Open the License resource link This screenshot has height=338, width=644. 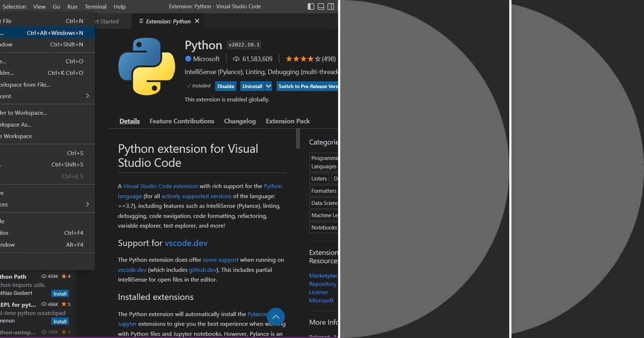(318, 292)
